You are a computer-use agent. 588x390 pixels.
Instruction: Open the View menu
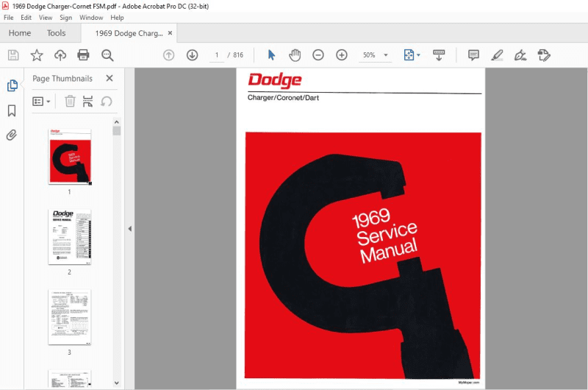pyautogui.click(x=46, y=18)
